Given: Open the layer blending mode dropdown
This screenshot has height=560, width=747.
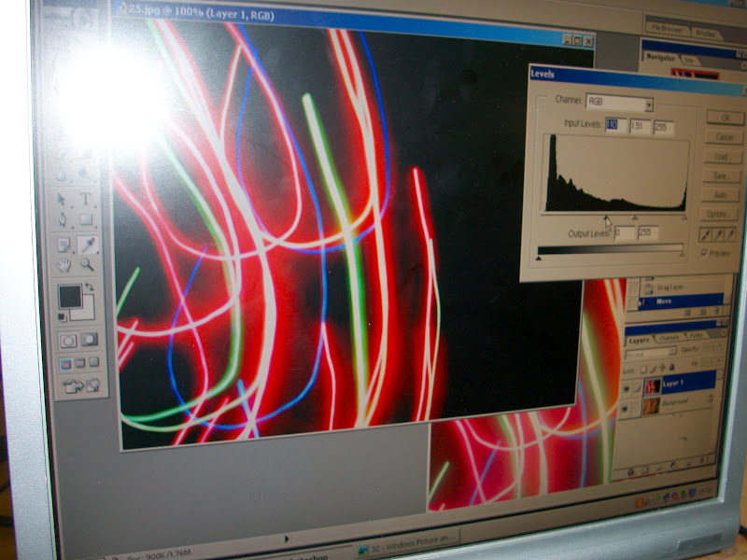Looking at the screenshot, I should click(650, 353).
